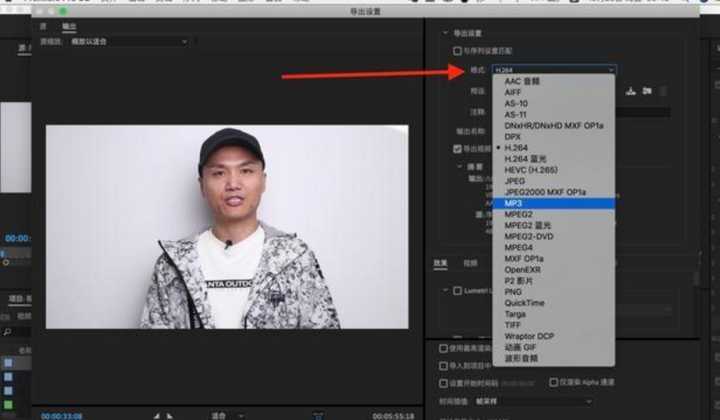Switch to the Source tab
Screen dimensions: 720x420
(43, 27)
